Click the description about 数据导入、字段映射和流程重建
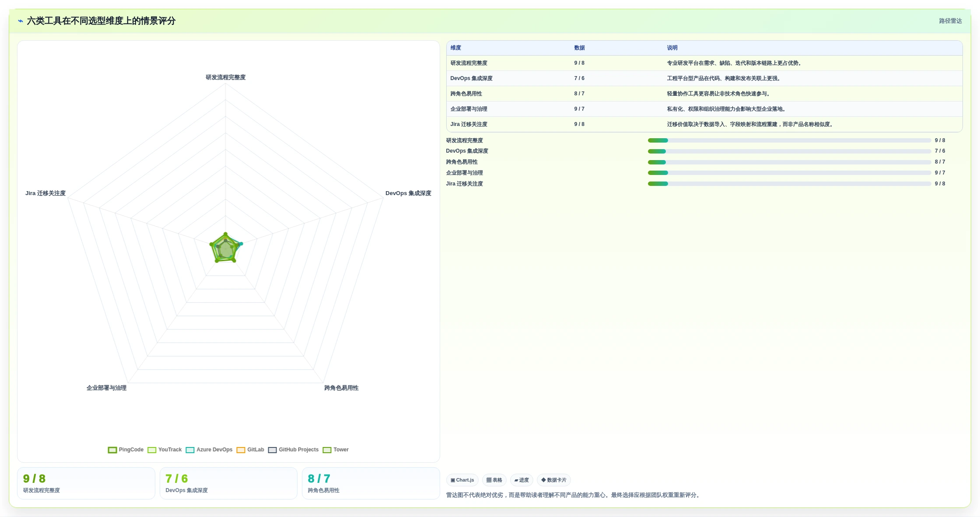Screen dimensions: 980x517 751,124
